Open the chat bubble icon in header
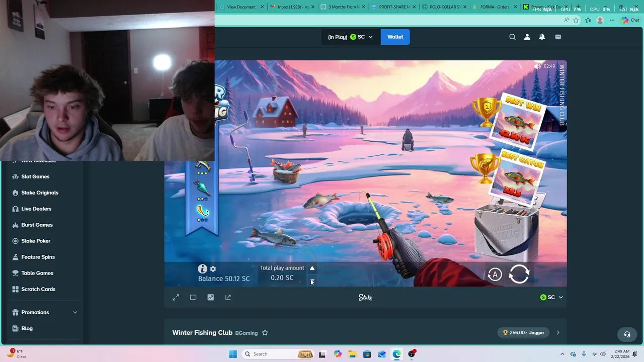Screen dimensions: 644x362 tap(558, 37)
